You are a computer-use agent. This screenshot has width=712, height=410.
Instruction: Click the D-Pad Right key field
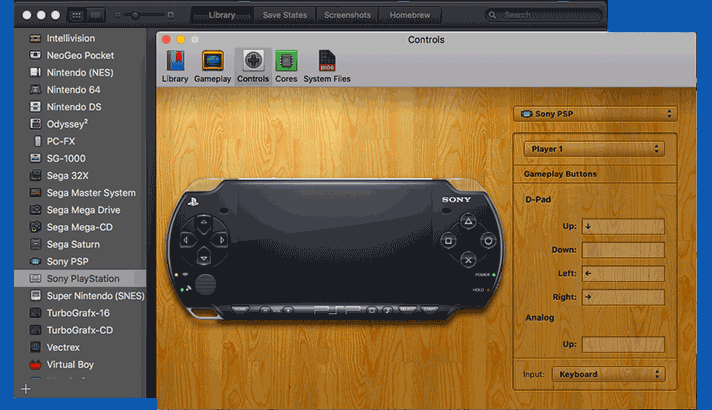pyautogui.click(x=623, y=297)
